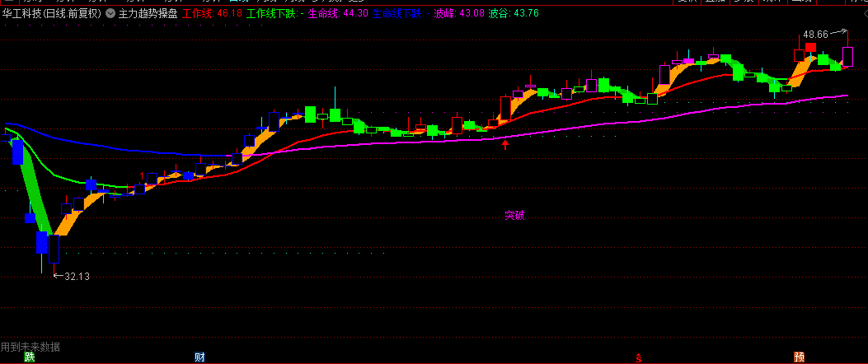Click the red S marker on timeline
The height and width of the screenshot is (364, 868).
(x=639, y=358)
